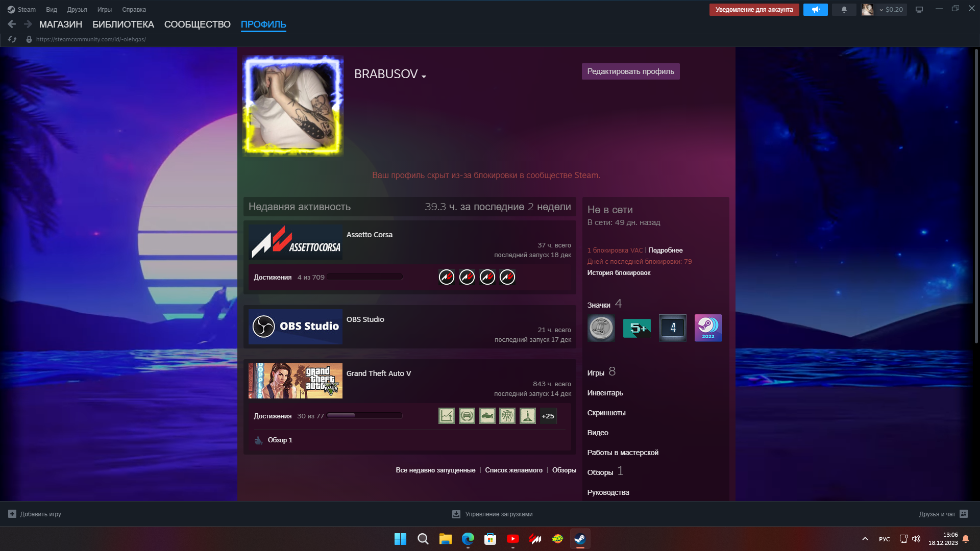The width and height of the screenshot is (980, 551).
Task: Open the Справка menu
Action: pos(134,10)
